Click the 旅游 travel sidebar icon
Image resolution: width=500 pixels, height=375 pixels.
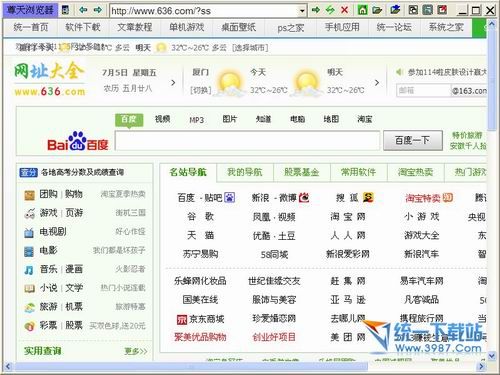[x=29, y=307]
